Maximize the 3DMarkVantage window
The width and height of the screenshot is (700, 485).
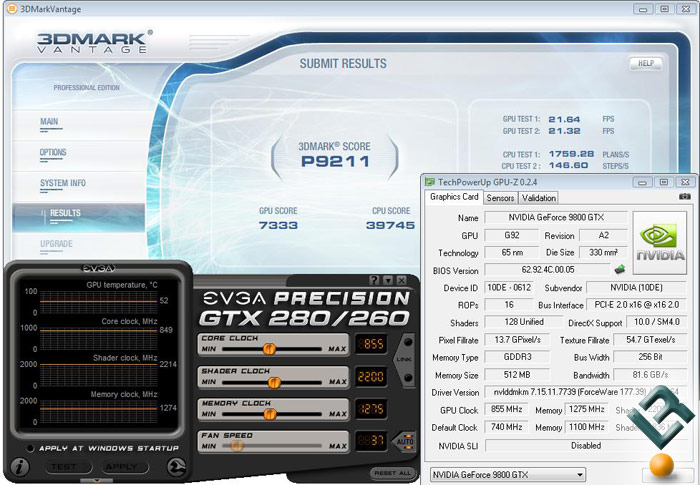point(664,8)
